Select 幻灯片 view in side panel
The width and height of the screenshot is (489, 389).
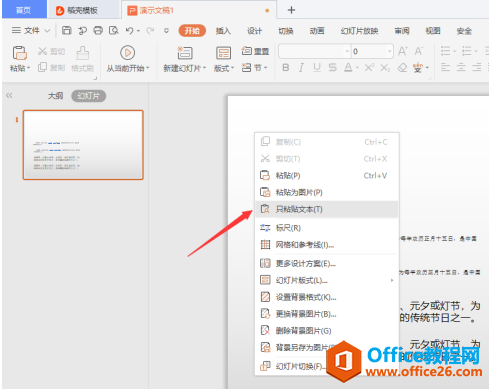coord(88,96)
